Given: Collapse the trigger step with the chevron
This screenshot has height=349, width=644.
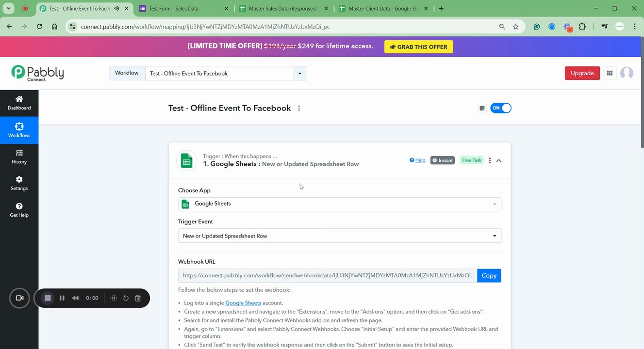Looking at the screenshot, I should pos(499,160).
